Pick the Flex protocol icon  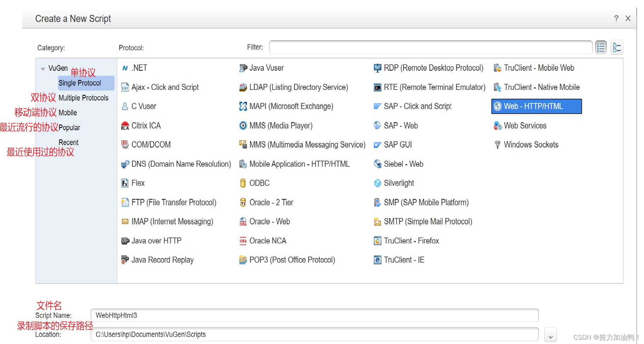(x=125, y=183)
